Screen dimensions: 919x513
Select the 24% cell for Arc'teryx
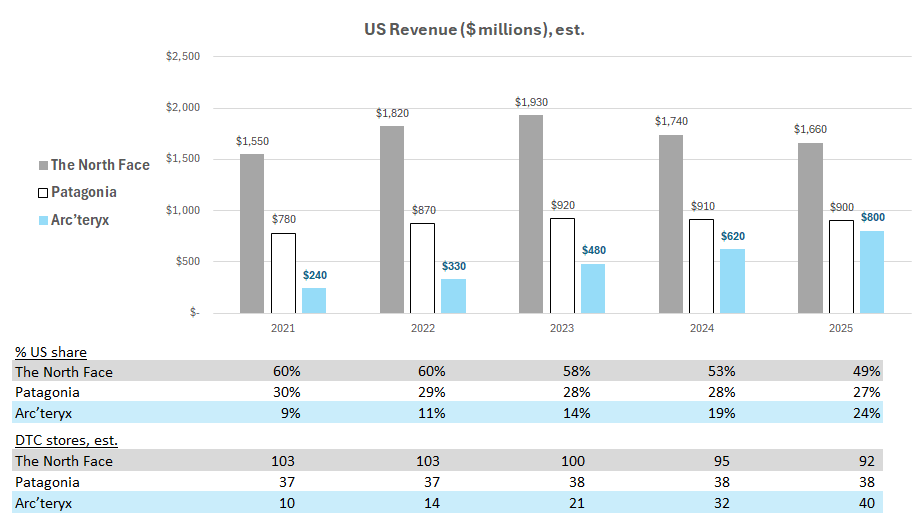pyautogui.click(x=867, y=413)
